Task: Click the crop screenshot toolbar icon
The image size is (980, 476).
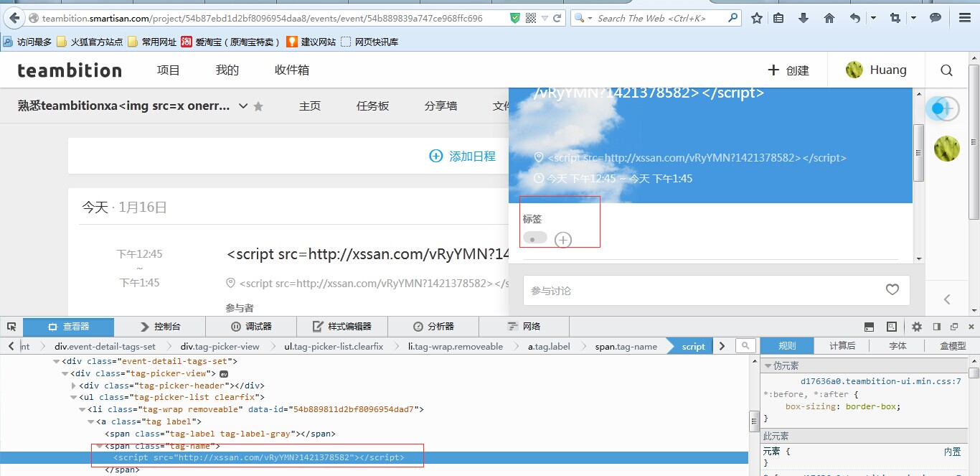Action: click(x=895, y=18)
